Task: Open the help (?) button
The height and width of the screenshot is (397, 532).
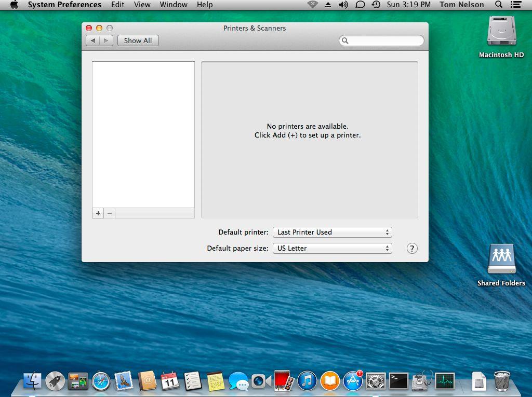Action: (412, 249)
